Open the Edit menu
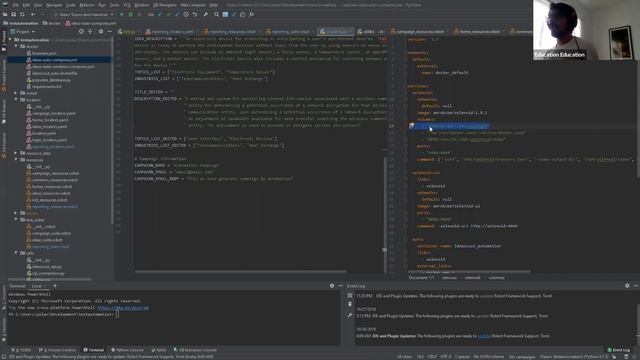 (26, 5)
